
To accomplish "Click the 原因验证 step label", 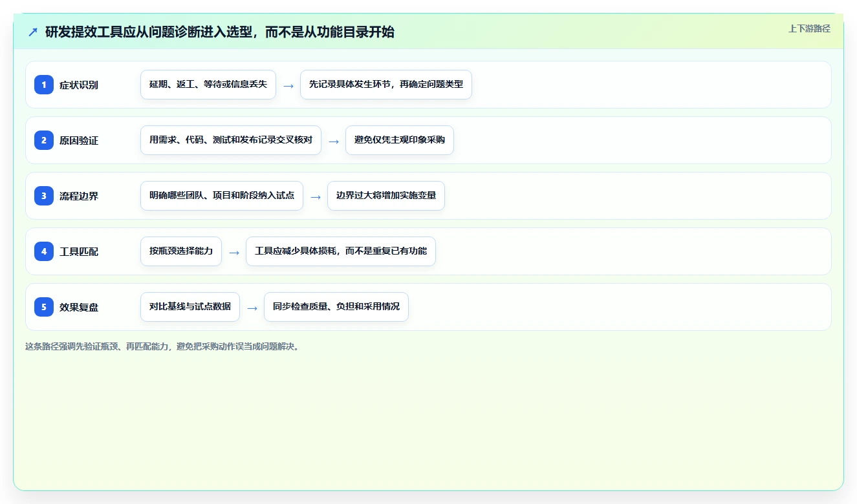I will click(x=79, y=140).
